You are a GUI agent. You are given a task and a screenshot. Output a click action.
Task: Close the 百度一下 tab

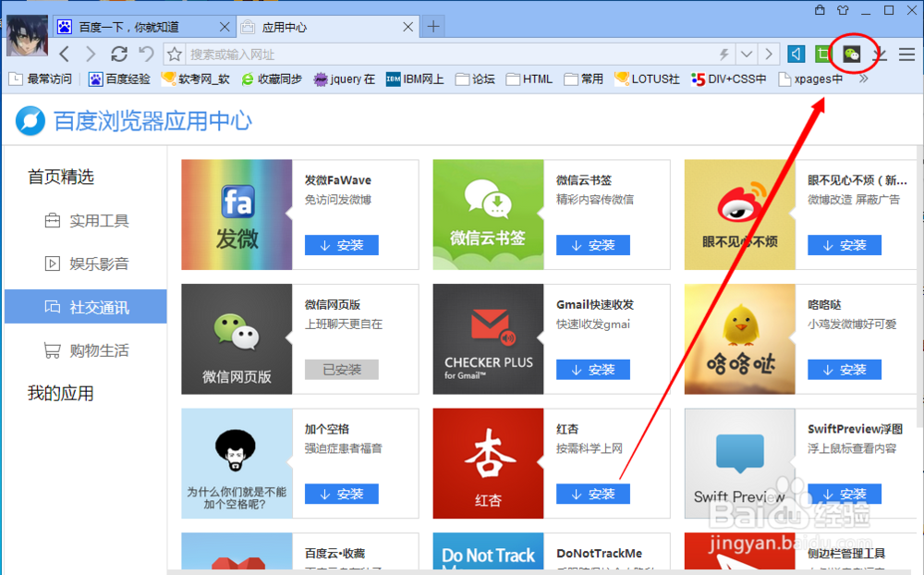[225, 27]
